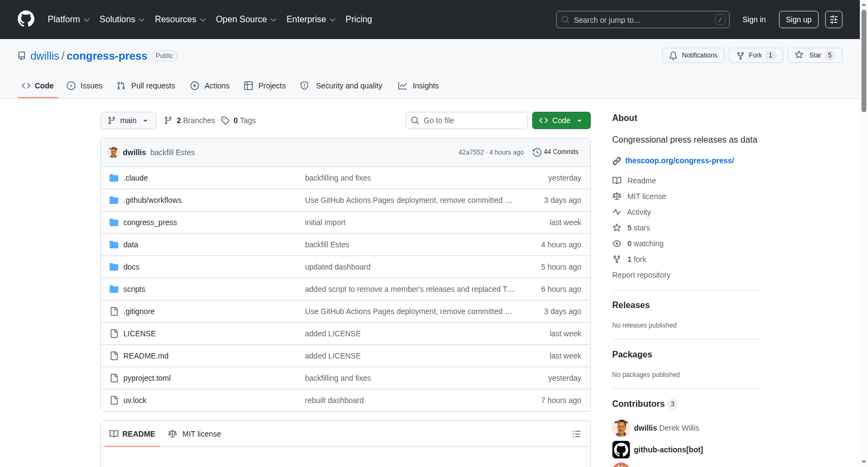868x467 pixels.
Task: Expand the Platform menu
Action: (x=69, y=20)
